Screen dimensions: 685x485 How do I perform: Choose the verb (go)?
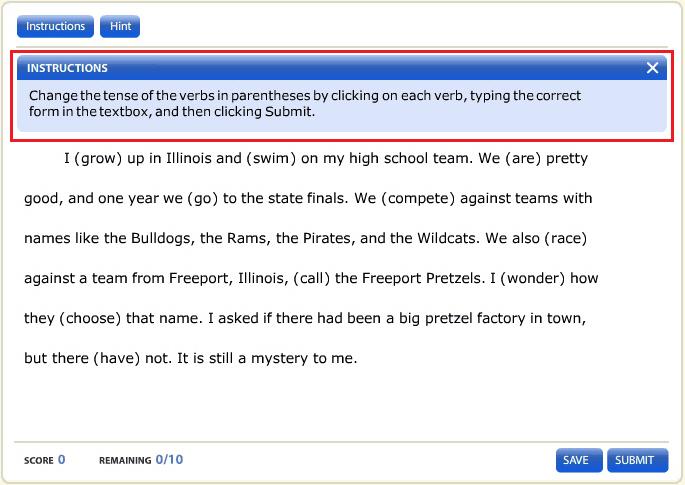203,198
